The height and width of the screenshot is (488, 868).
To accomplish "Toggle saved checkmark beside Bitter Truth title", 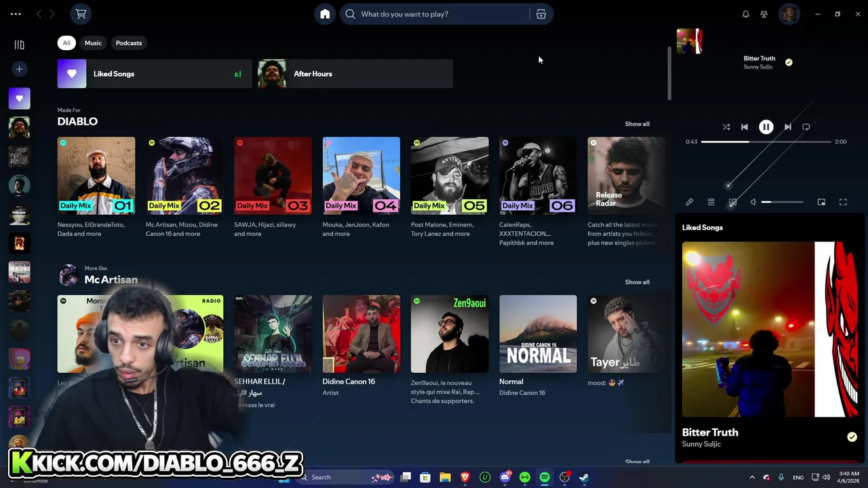I will (789, 62).
